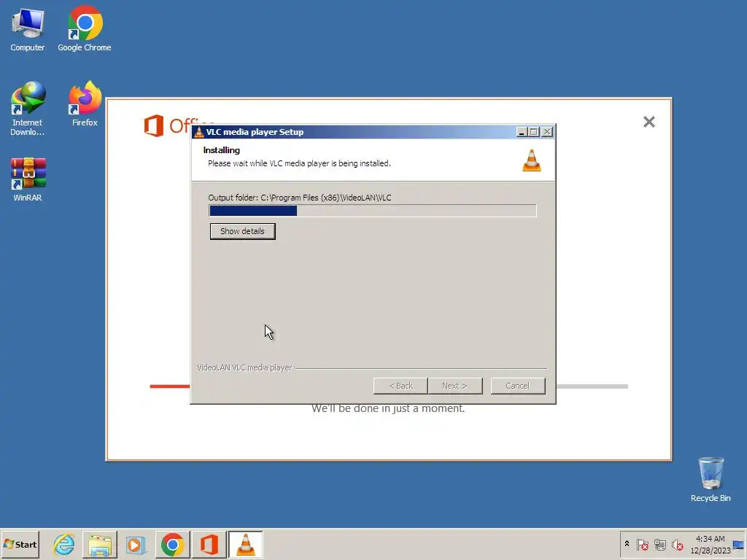
Task: Click the "Please wait while VLC" message
Action: click(x=299, y=163)
